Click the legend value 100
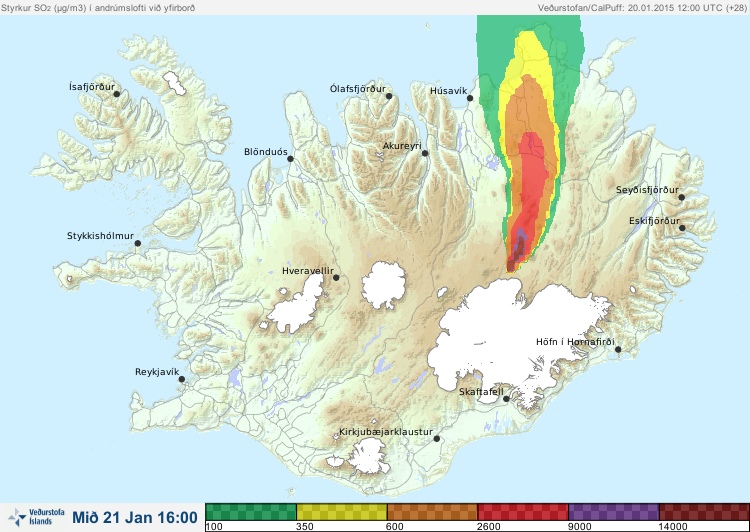 tap(214, 527)
